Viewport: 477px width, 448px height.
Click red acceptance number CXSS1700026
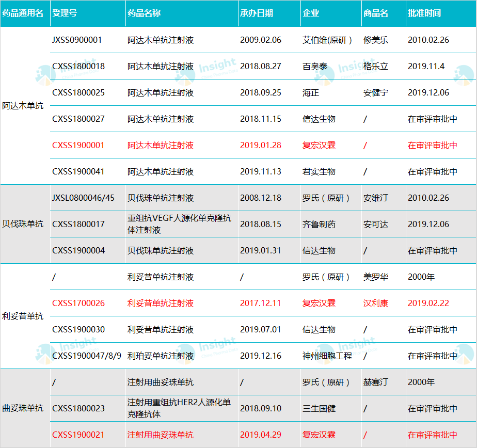pyautogui.click(x=78, y=303)
